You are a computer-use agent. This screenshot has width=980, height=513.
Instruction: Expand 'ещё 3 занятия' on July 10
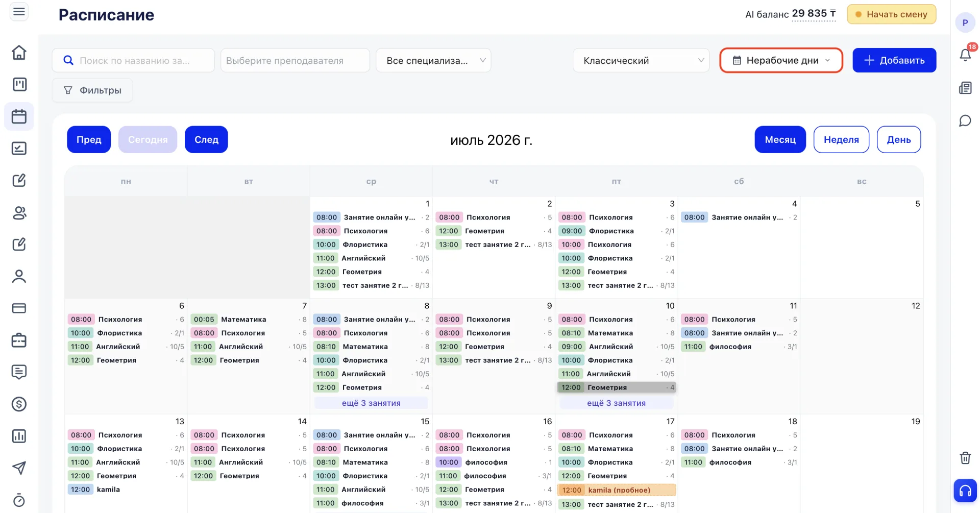[616, 403]
